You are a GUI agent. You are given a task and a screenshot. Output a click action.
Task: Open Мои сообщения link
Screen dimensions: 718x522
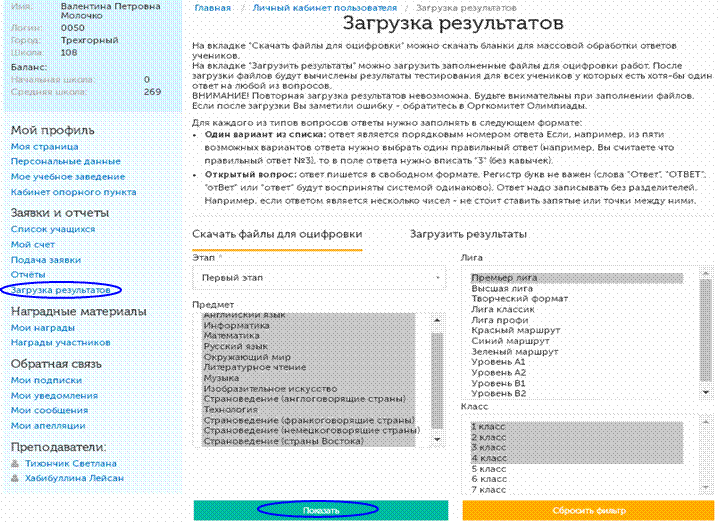(x=49, y=410)
